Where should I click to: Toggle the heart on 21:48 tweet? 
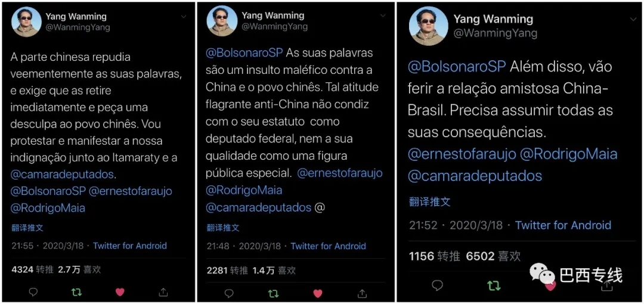click(x=317, y=293)
